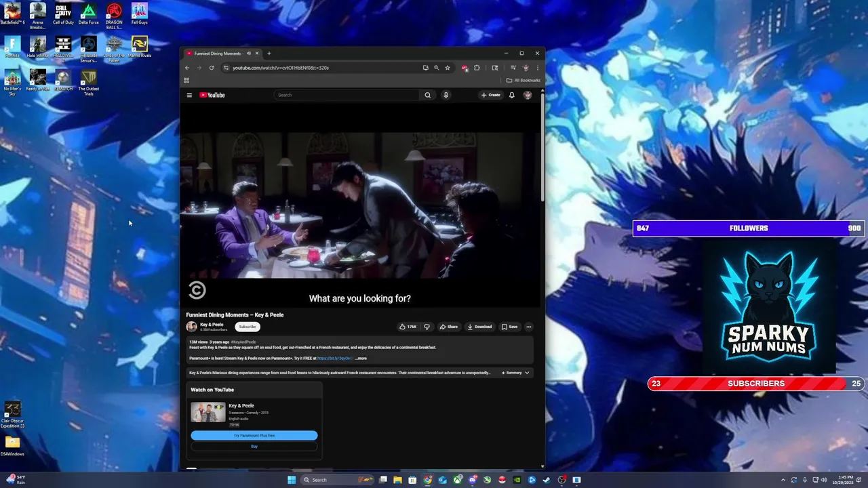This screenshot has width=868, height=488.
Task: Click the Key & Peele show thumbnail
Action: tap(208, 412)
